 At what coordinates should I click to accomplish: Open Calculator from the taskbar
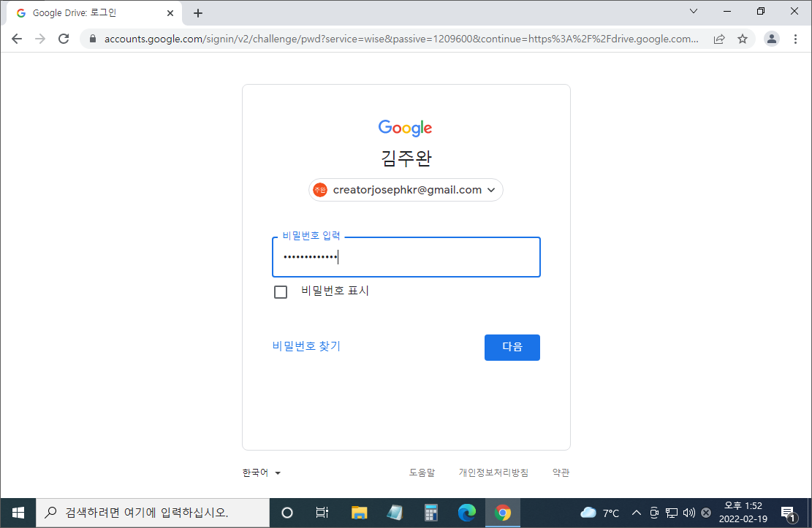(x=431, y=513)
